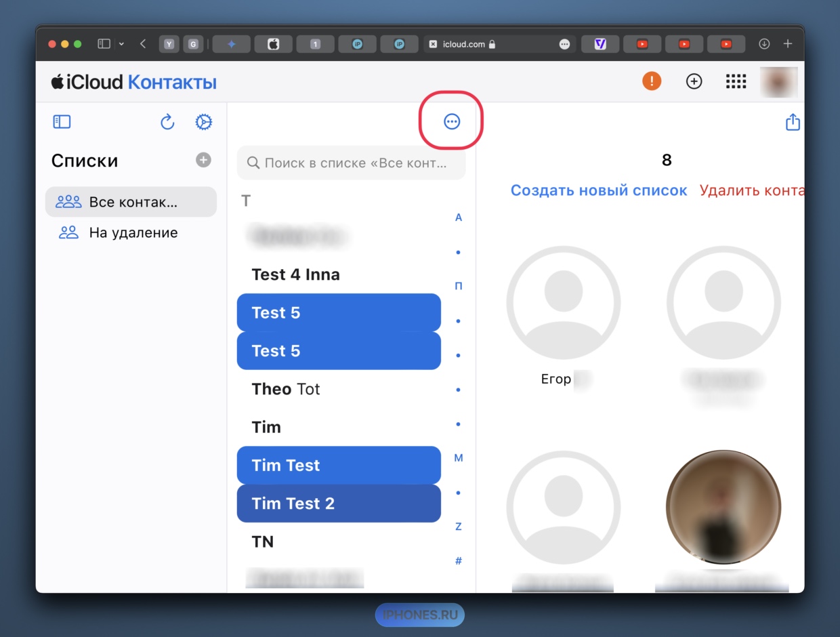Image resolution: width=840 pixels, height=637 pixels.
Task: Select contact Test 4 Inna
Action: (x=339, y=274)
